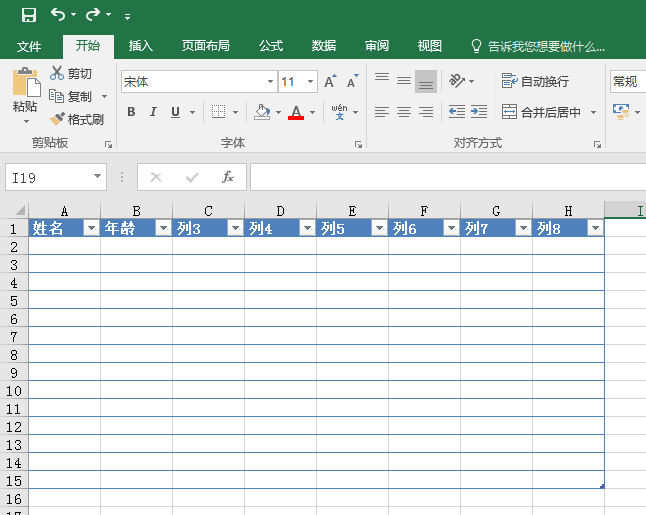Image resolution: width=646 pixels, height=515 pixels.
Task: Click the formula bar input field
Action: 440,177
